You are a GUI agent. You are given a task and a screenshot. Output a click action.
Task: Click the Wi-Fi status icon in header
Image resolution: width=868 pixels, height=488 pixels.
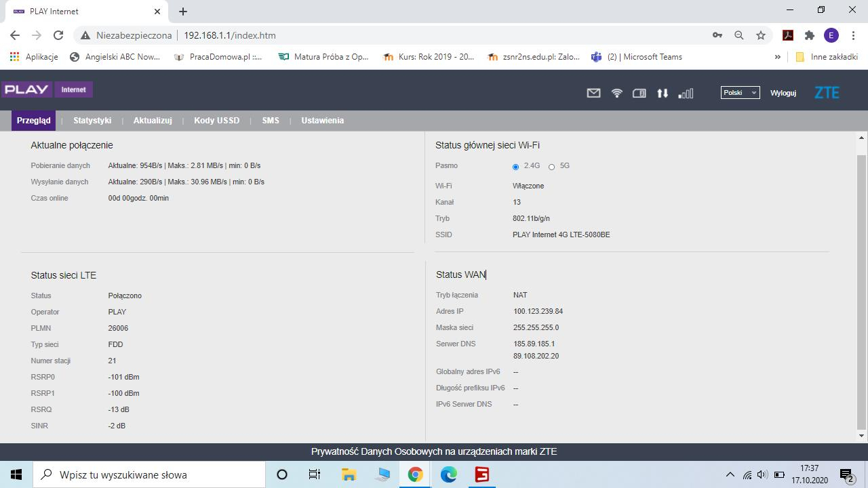(616, 93)
